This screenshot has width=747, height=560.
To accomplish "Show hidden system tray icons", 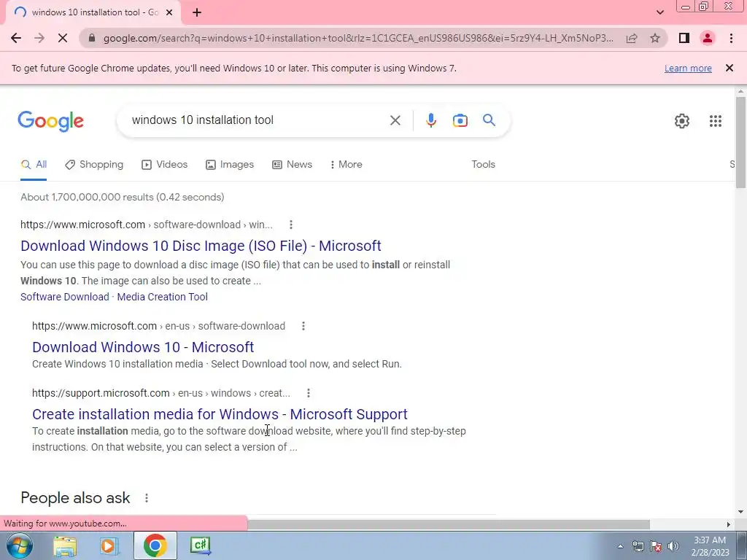I will [620, 546].
